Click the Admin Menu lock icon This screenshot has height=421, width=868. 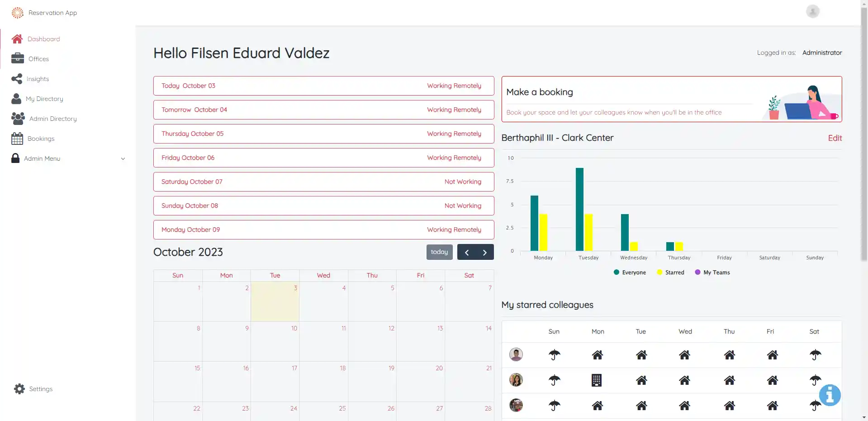tap(15, 158)
